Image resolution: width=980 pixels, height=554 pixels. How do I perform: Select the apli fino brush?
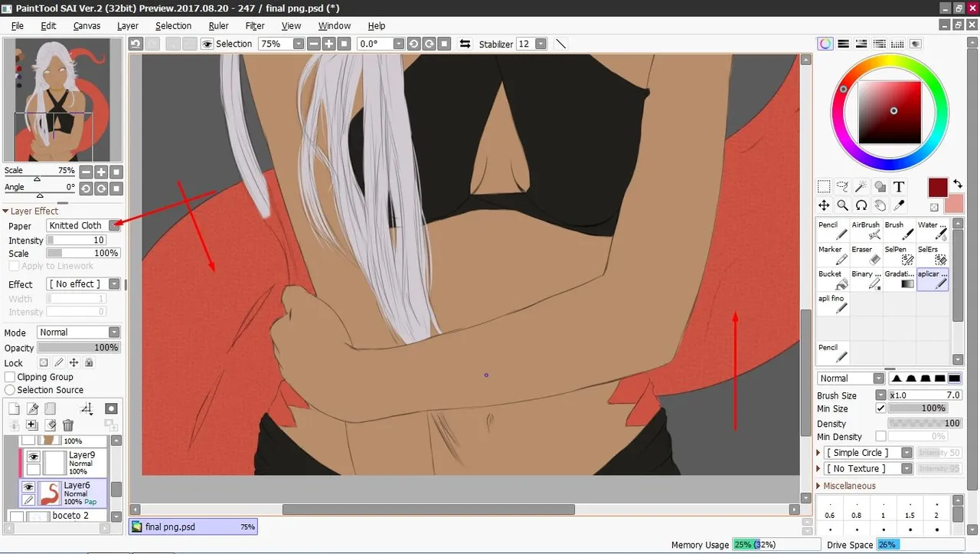point(832,304)
